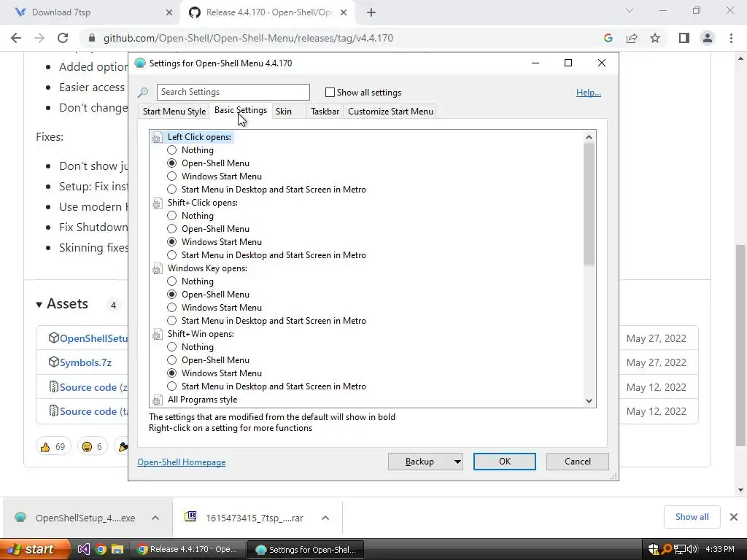Open Customize Start Menu tab
This screenshot has width=747, height=560.
tap(391, 112)
